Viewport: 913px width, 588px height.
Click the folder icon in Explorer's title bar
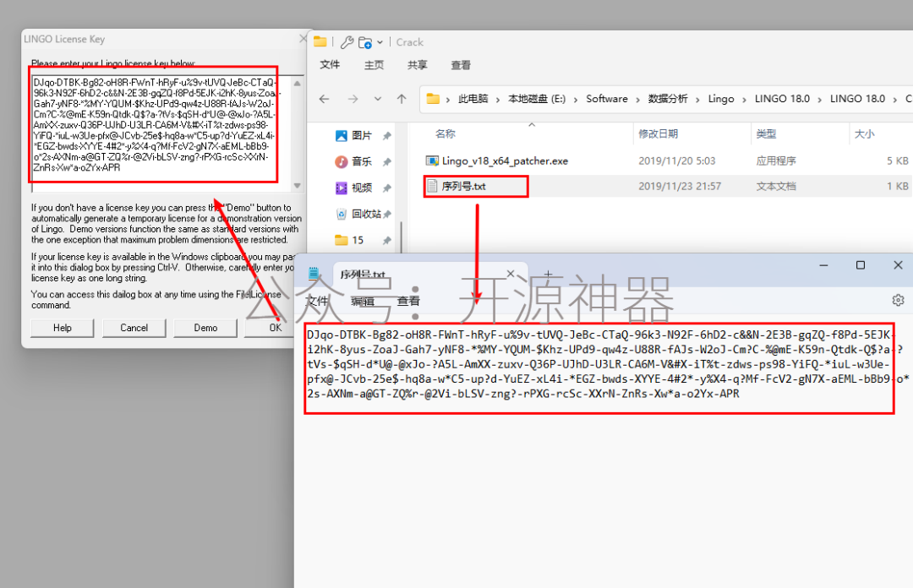320,41
